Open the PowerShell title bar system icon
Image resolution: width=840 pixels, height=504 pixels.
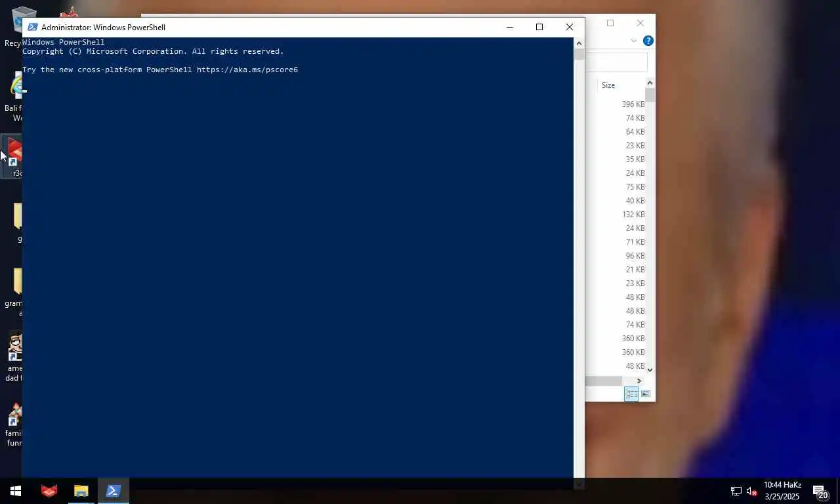(32, 27)
